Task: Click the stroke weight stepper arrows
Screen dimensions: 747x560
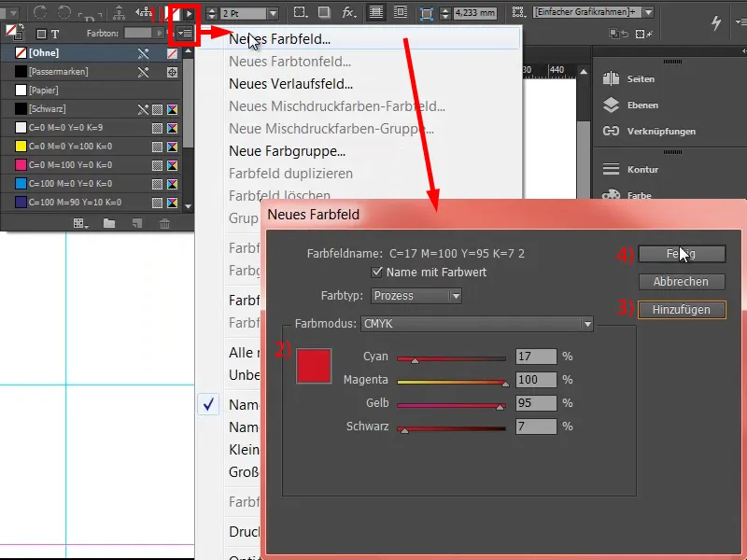Action: (x=212, y=13)
